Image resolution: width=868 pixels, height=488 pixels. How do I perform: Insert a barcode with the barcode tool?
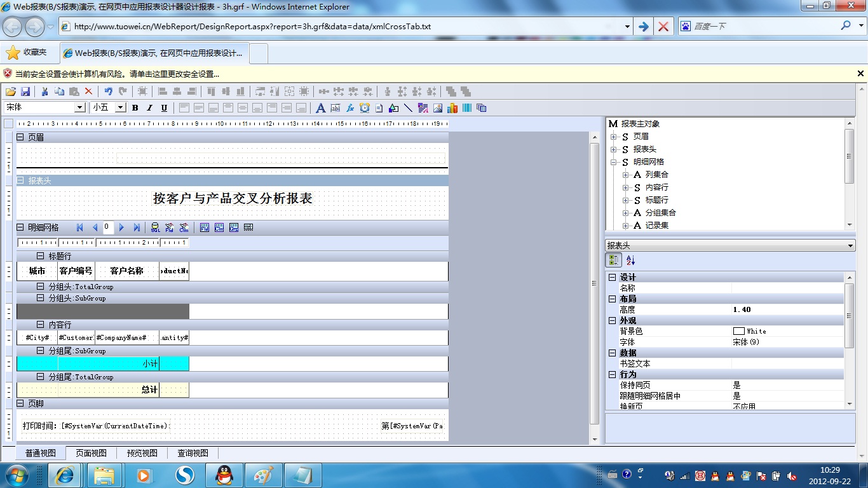point(467,108)
